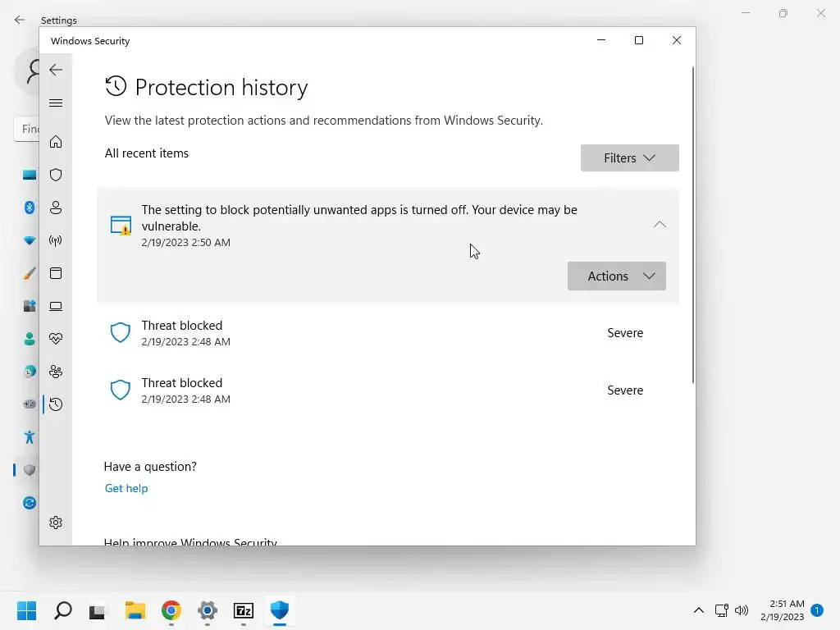Click the Severe label of first threat
Viewport: 840px width, 630px height.
(x=625, y=333)
